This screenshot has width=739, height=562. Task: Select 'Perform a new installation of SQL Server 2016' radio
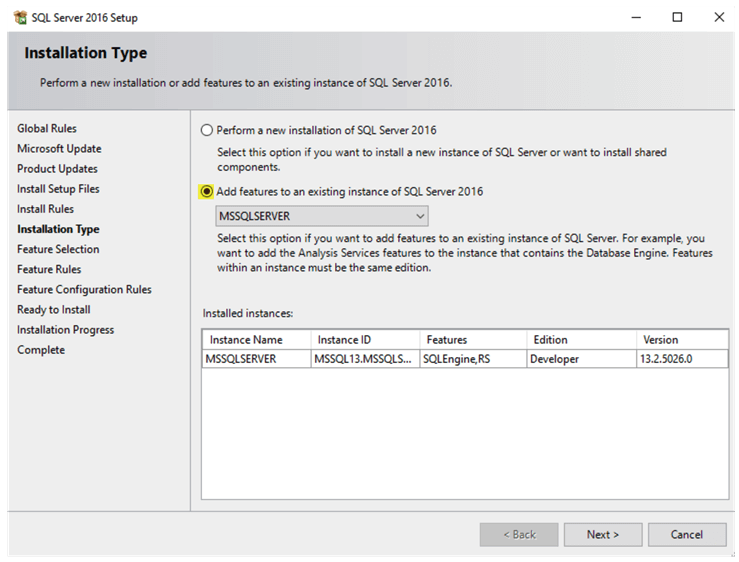[x=207, y=130]
